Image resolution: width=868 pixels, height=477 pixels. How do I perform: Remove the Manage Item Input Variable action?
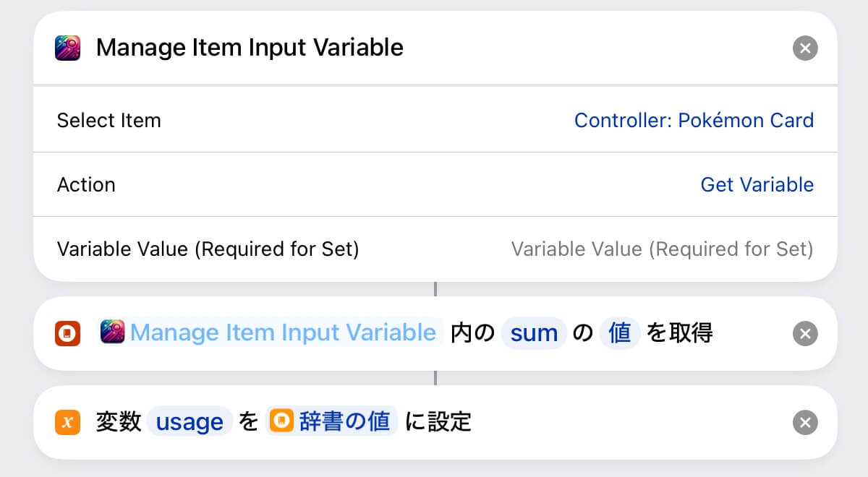(805, 48)
